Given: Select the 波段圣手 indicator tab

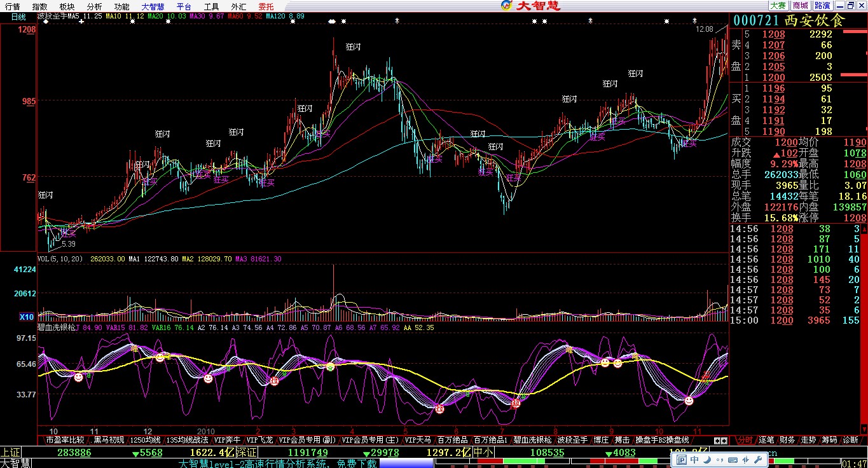Looking at the screenshot, I should 572,440.
